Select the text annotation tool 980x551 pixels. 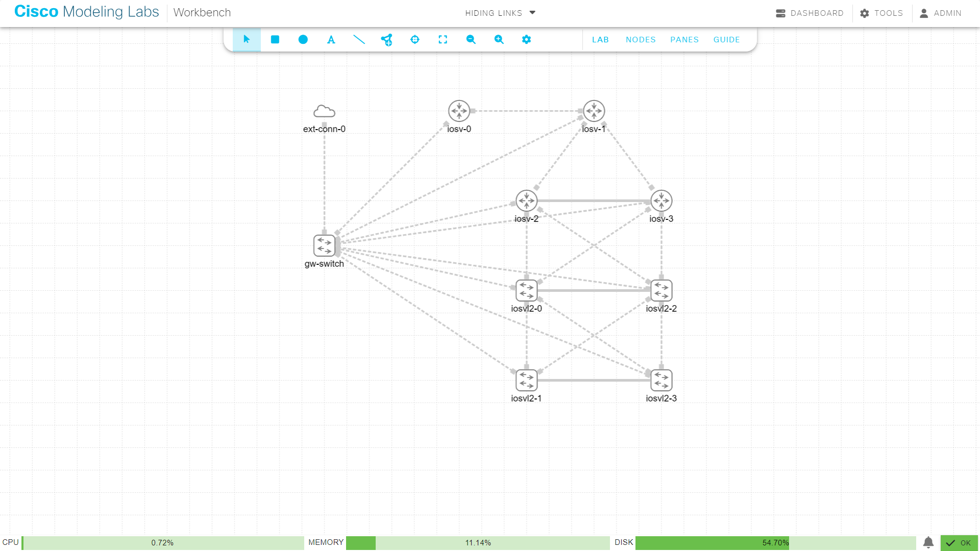[x=331, y=39]
